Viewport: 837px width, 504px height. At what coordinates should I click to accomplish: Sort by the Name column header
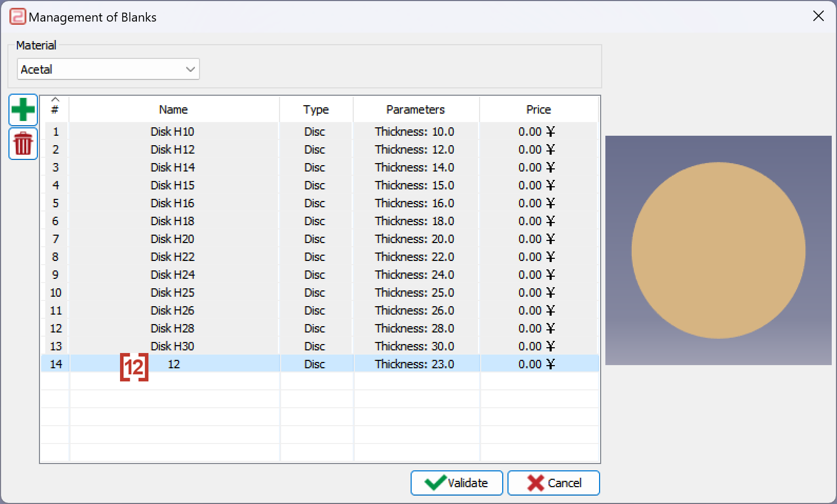[x=174, y=109]
